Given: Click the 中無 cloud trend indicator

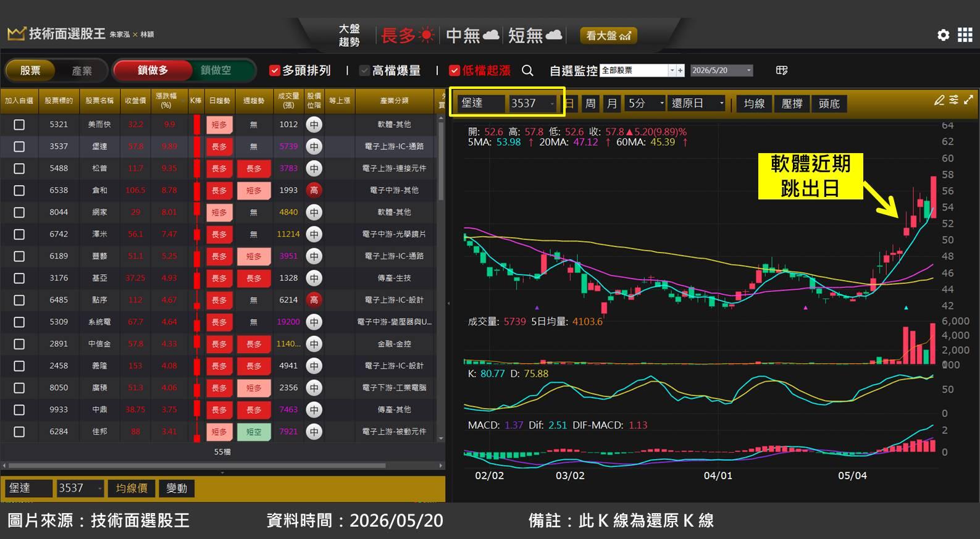Looking at the screenshot, I should (472, 35).
